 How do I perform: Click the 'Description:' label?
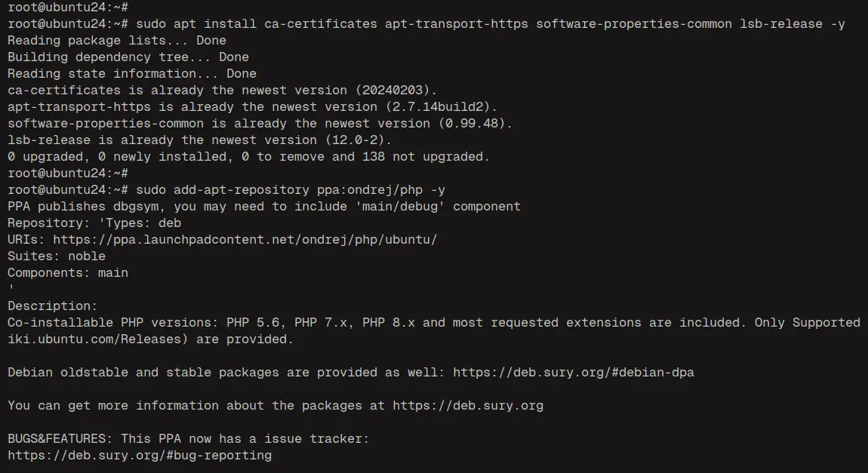(53, 306)
